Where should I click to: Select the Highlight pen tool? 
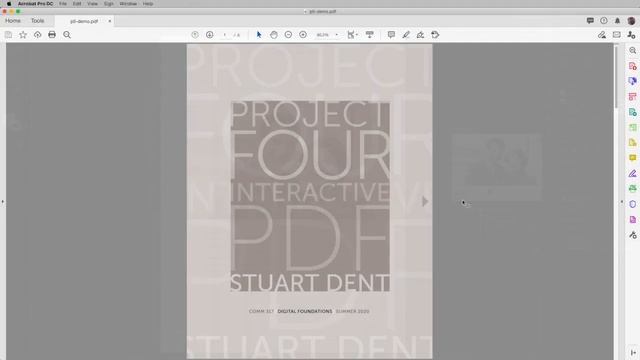tap(406, 35)
